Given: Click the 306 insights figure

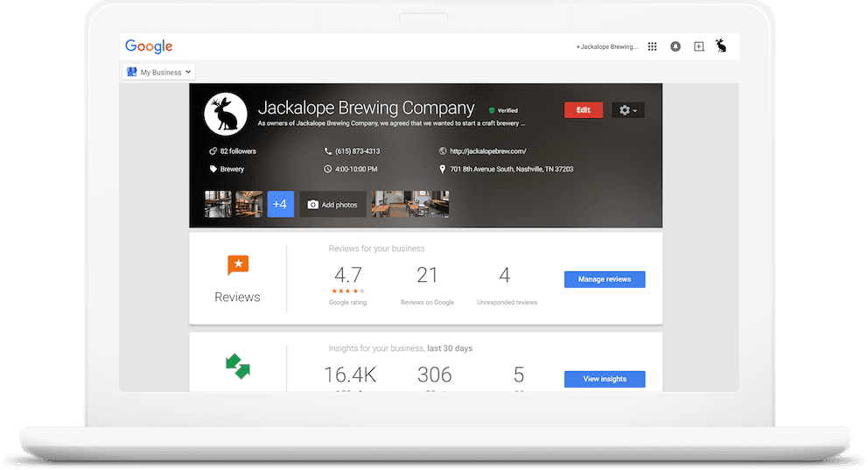Looking at the screenshot, I should click(435, 375).
